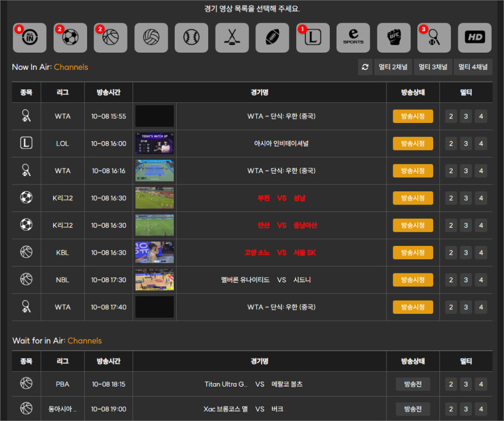
Task: Watch the 부천 VS 성남 broadcast
Action: click(x=412, y=198)
